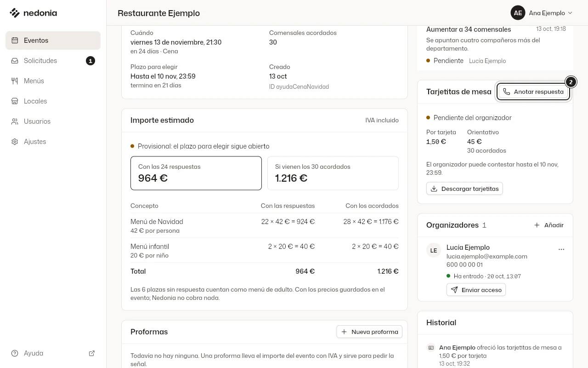Click the Descargar tarjetitas button

click(464, 189)
